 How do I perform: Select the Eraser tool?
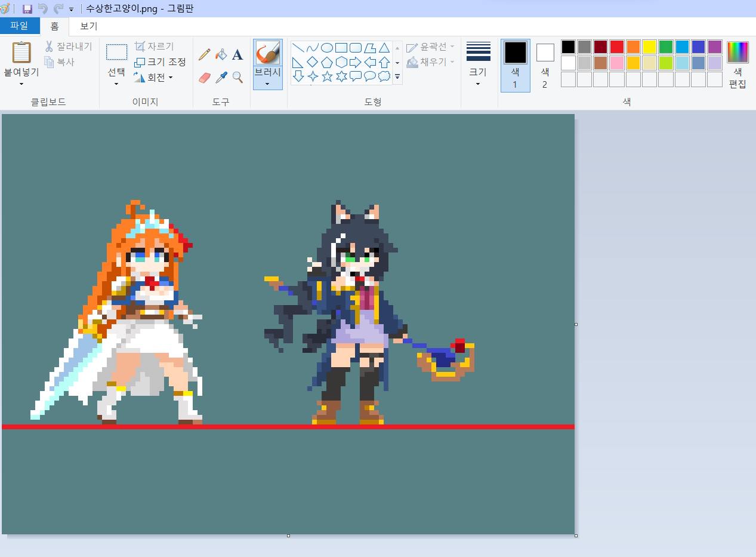205,77
